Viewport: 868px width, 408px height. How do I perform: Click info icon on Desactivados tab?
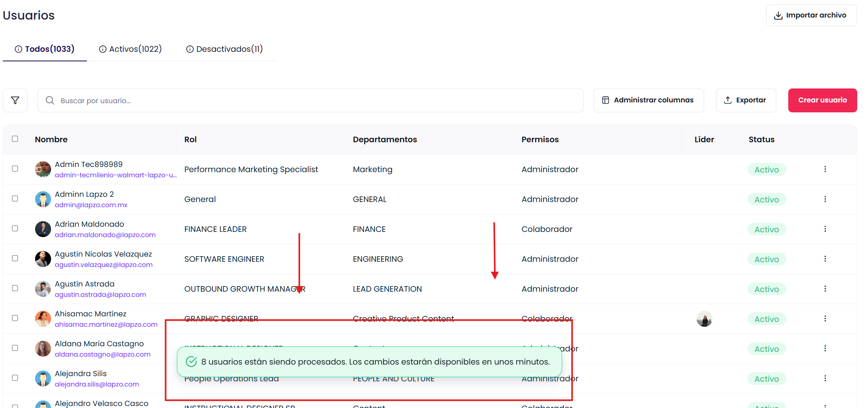[190, 49]
